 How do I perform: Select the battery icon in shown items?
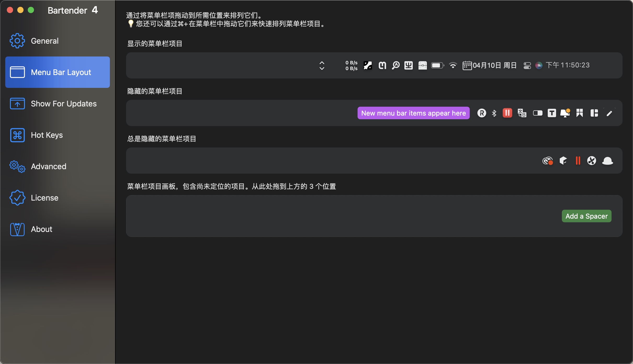point(437,65)
